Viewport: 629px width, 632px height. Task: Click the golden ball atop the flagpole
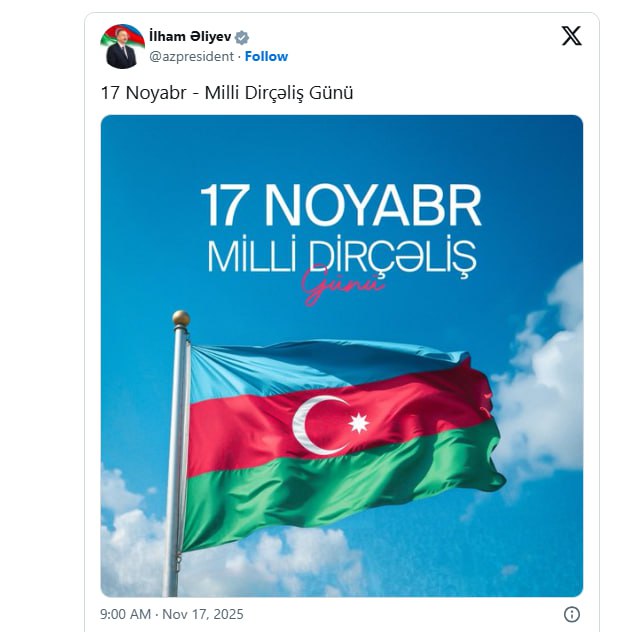[180, 319]
